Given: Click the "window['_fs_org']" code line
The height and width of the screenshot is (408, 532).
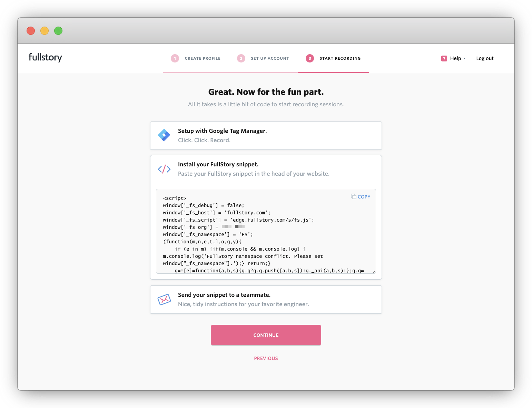Looking at the screenshot, I should (x=204, y=227).
